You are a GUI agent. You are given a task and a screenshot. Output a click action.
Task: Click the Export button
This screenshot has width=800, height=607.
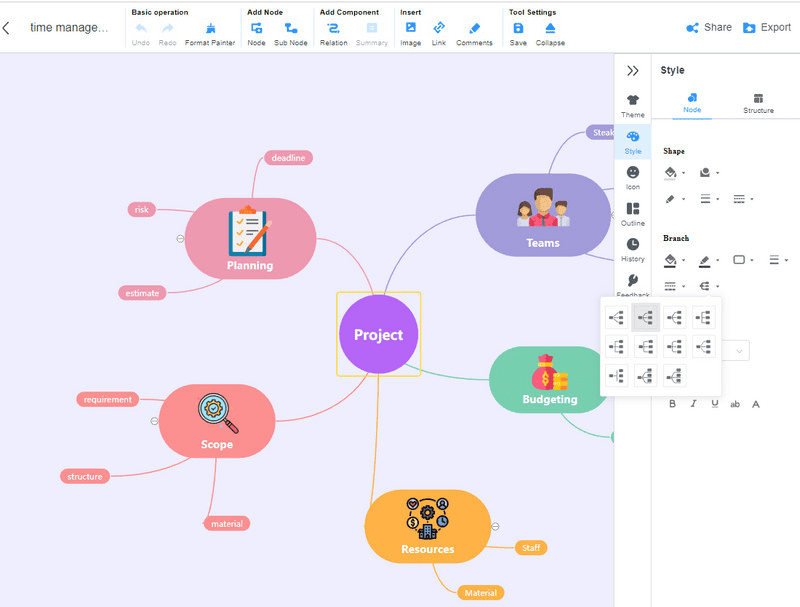point(767,28)
